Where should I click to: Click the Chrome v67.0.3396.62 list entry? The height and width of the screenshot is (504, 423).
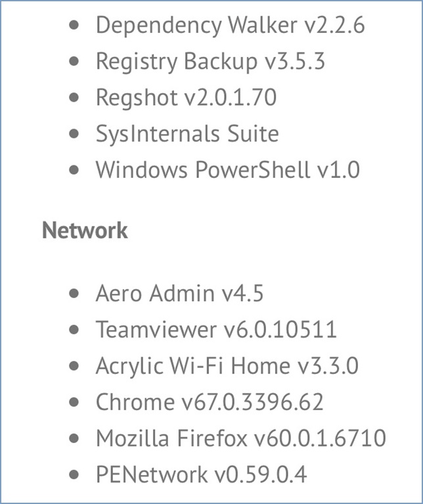[x=210, y=402]
